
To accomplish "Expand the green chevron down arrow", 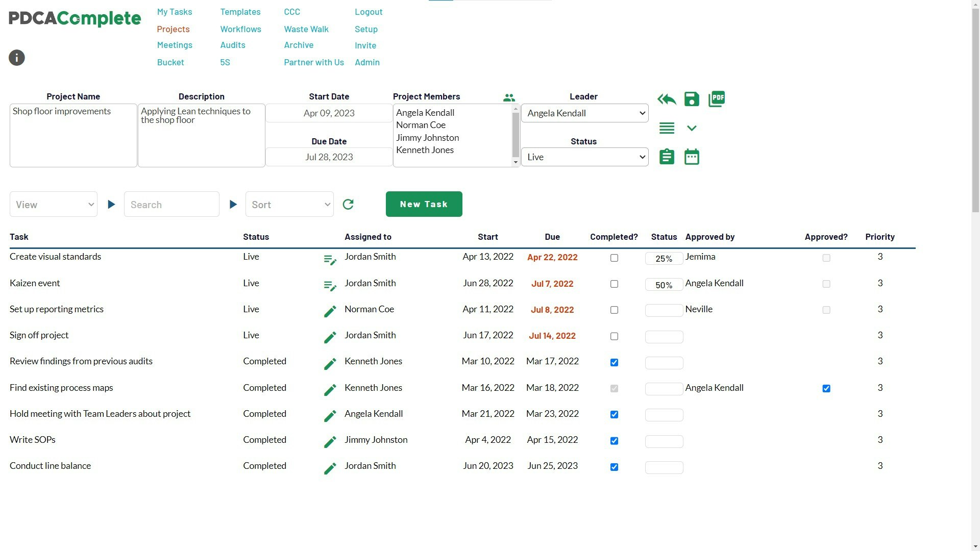I will click(692, 128).
